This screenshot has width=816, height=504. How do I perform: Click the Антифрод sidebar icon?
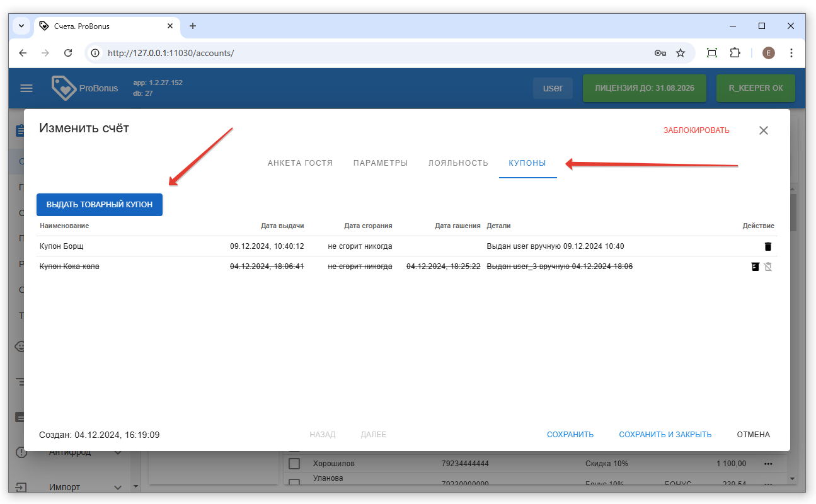(21, 452)
